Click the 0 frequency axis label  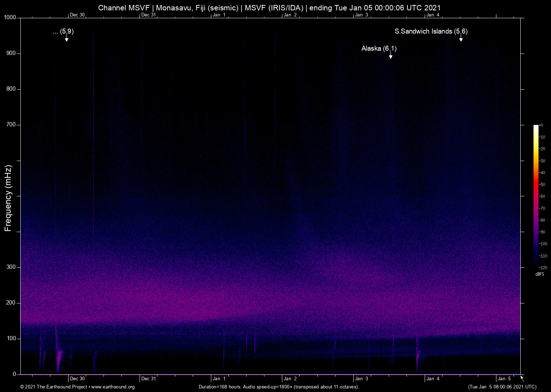[15, 374]
